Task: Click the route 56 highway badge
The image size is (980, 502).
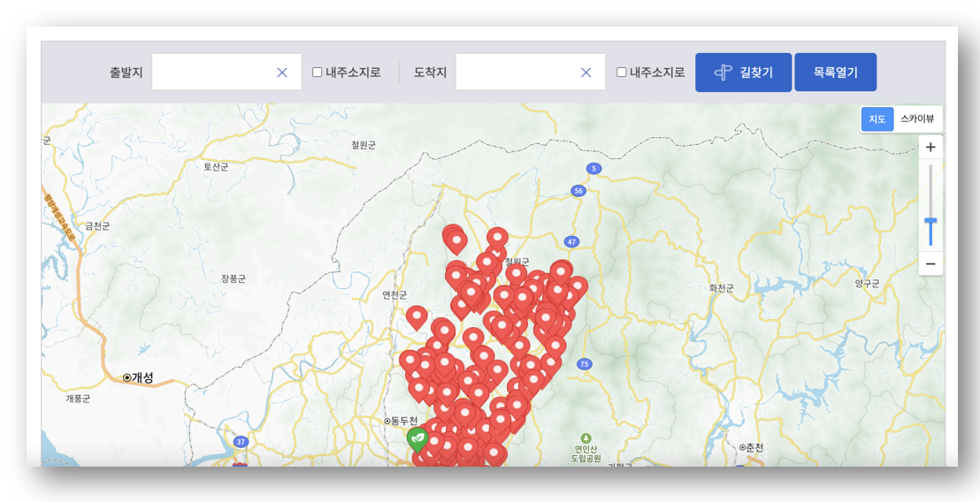Action: click(578, 191)
